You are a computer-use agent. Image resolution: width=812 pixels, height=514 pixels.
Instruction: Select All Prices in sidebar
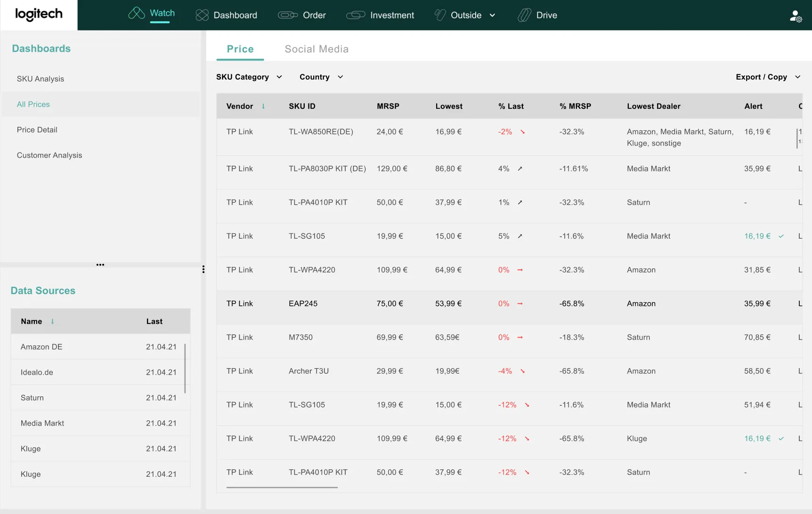101,104
